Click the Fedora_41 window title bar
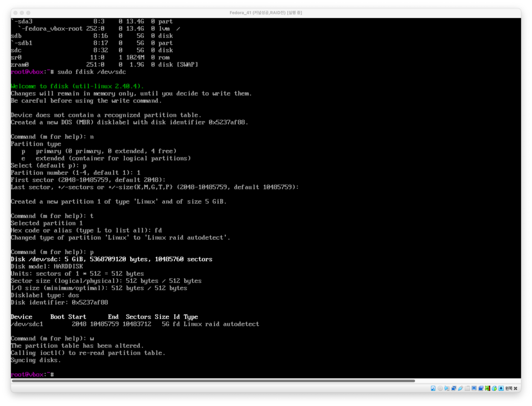The width and height of the screenshot is (532, 406). point(266,13)
